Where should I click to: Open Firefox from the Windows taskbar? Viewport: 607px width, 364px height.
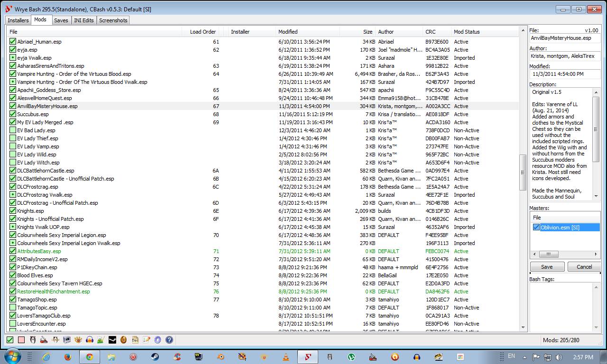point(67,357)
